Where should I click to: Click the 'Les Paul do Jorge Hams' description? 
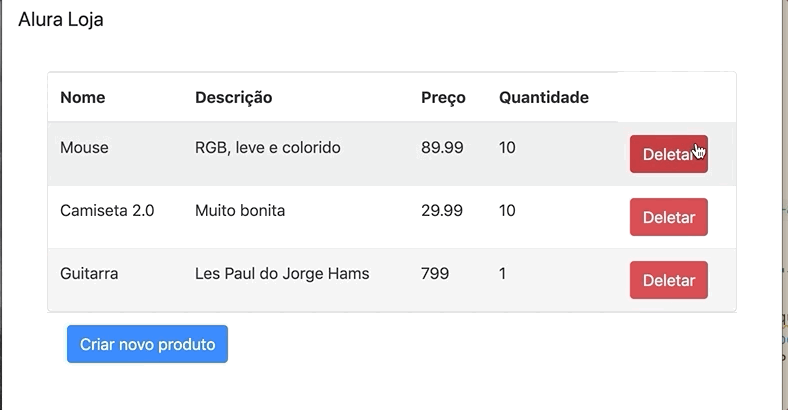tap(282, 274)
